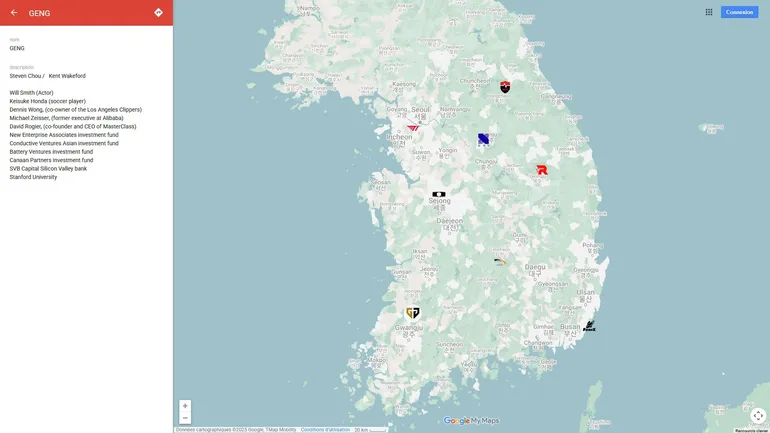Click the Raccourcis clavier shortcuts link
This screenshot has height=433, width=770.
(751, 430)
